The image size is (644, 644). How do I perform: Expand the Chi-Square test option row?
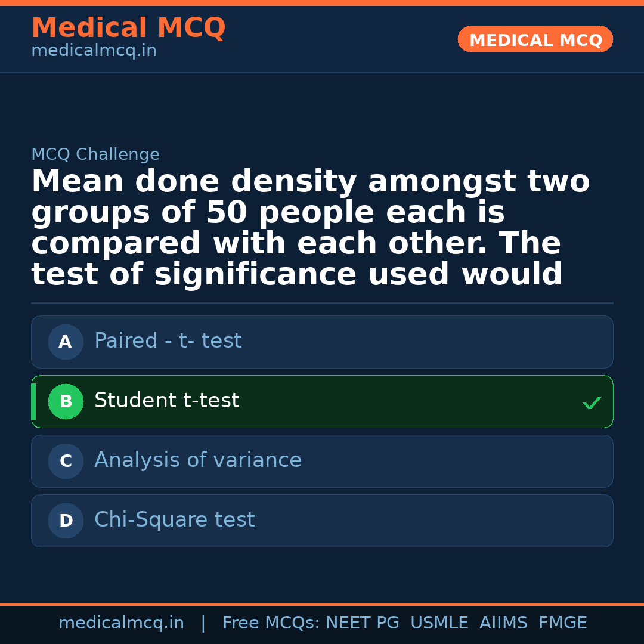[322, 521]
